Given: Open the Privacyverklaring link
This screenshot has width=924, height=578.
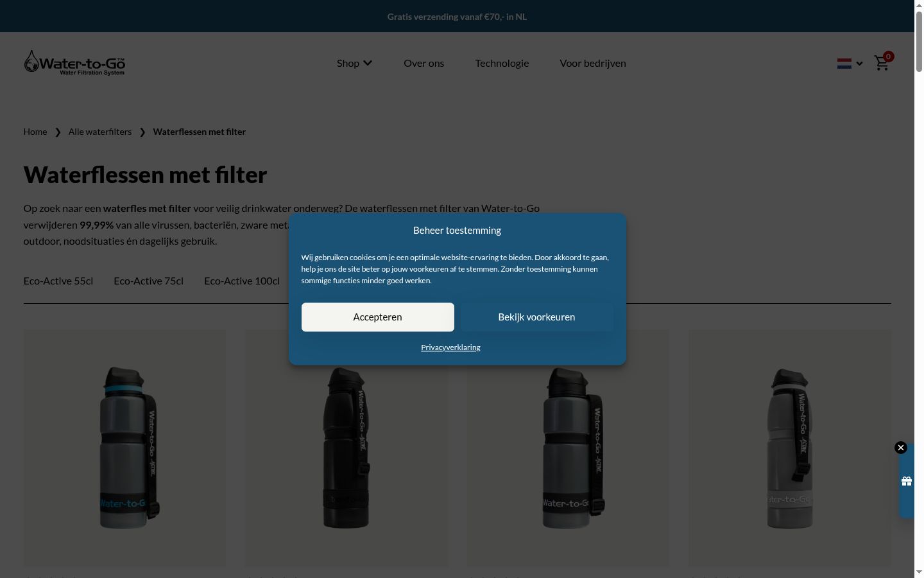Looking at the screenshot, I should pyautogui.click(x=450, y=347).
